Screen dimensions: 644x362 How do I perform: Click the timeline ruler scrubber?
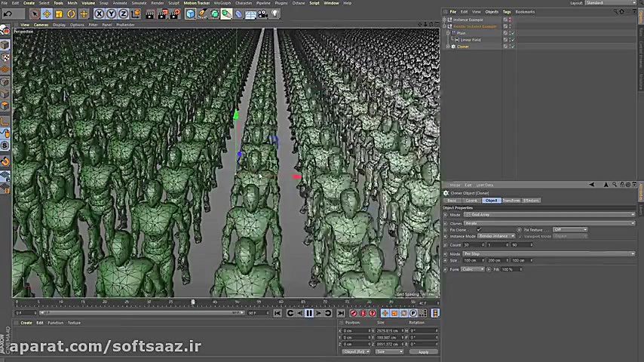click(x=193, y=302)
